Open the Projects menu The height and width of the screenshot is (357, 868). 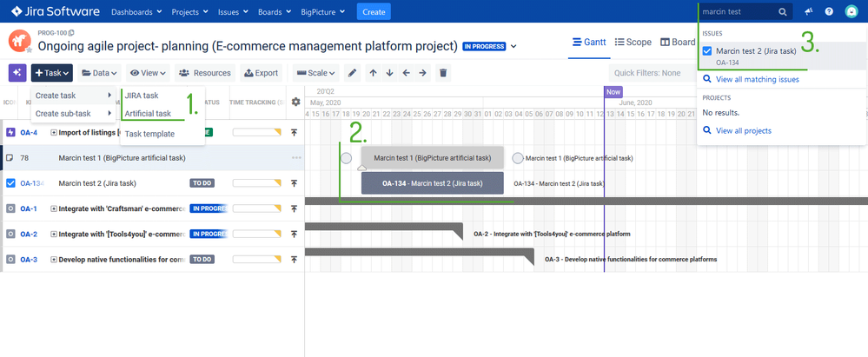pos(190,11)
